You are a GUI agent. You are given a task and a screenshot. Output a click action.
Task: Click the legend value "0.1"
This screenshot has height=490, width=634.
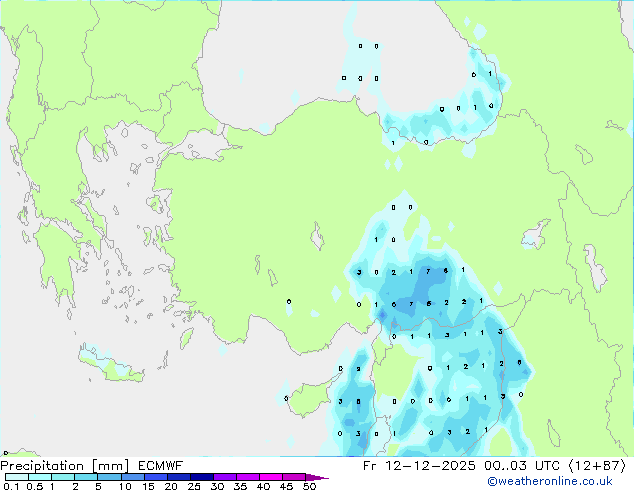11,486
